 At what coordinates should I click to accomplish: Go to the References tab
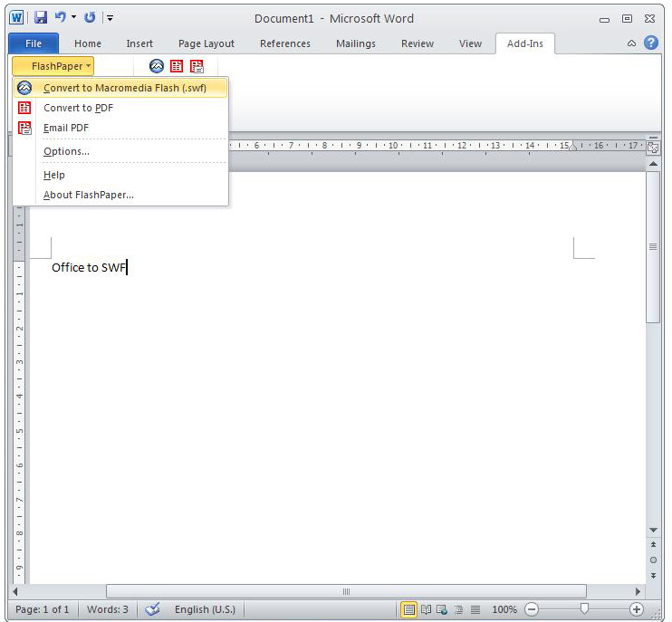pyautogui.click(x=285, y=43)
